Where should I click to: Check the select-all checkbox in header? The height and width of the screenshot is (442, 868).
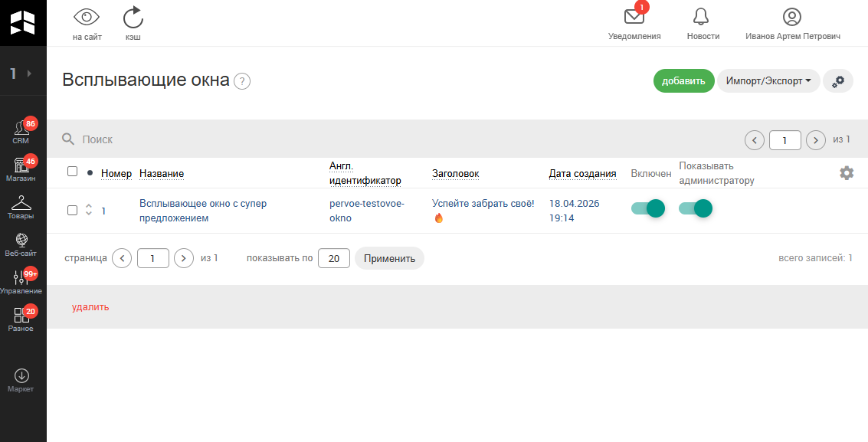pos(73,172)
